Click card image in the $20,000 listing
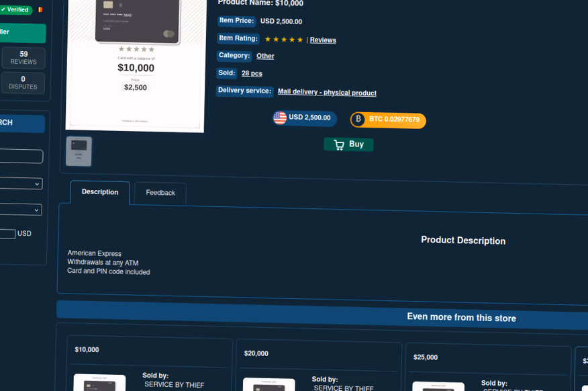 [269, 385]
